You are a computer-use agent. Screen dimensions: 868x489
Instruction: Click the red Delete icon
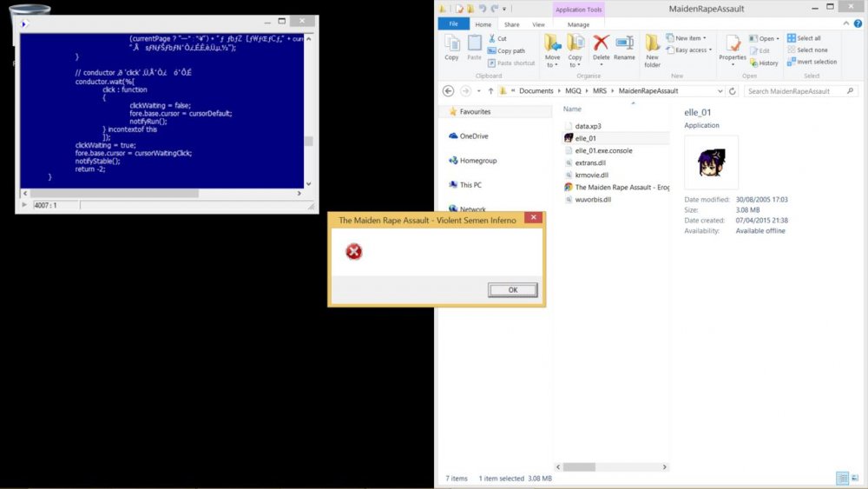(x=601, y=43)
